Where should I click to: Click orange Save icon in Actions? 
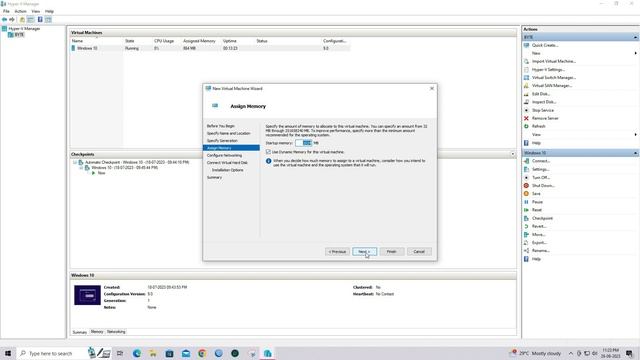point(527,194)
